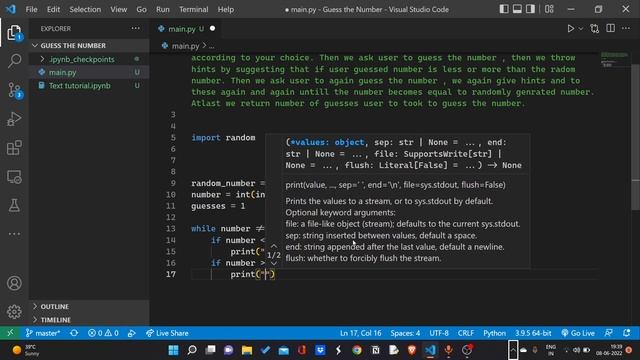Open the Go menu
This screenshot has height=360, width=640.
click(141, 9)
